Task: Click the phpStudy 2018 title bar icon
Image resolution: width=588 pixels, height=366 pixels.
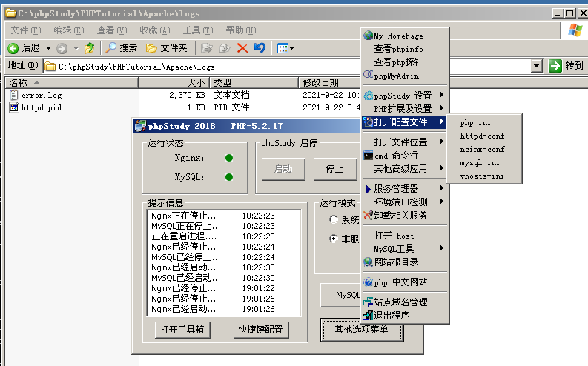Action: coord(140,126)
